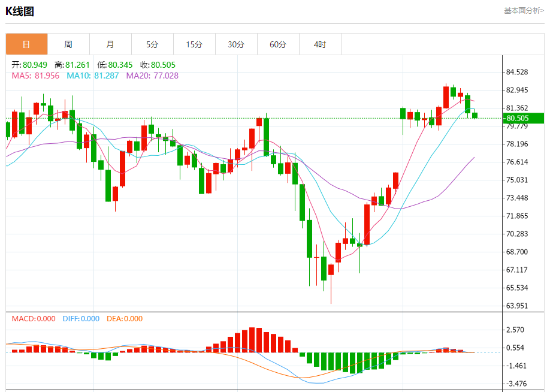Click the MA20: 77.028 legend label
Screen dimensions: 550x392
152,76
